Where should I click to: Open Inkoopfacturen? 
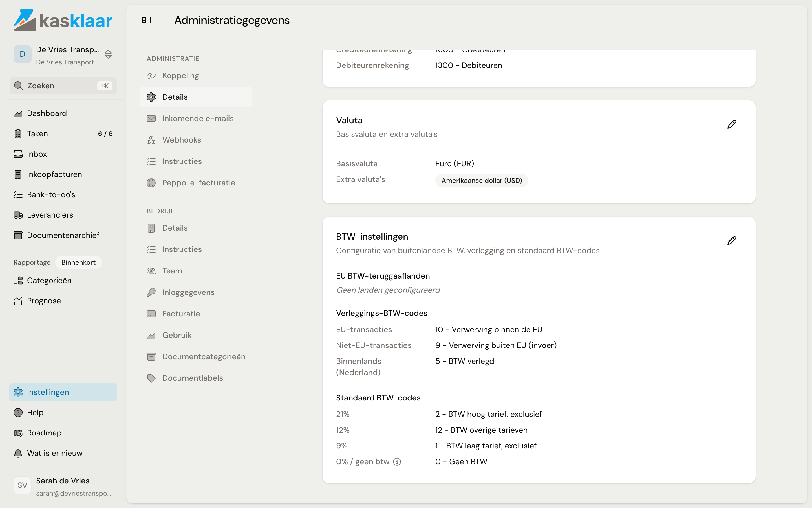[x=63, y=174]
